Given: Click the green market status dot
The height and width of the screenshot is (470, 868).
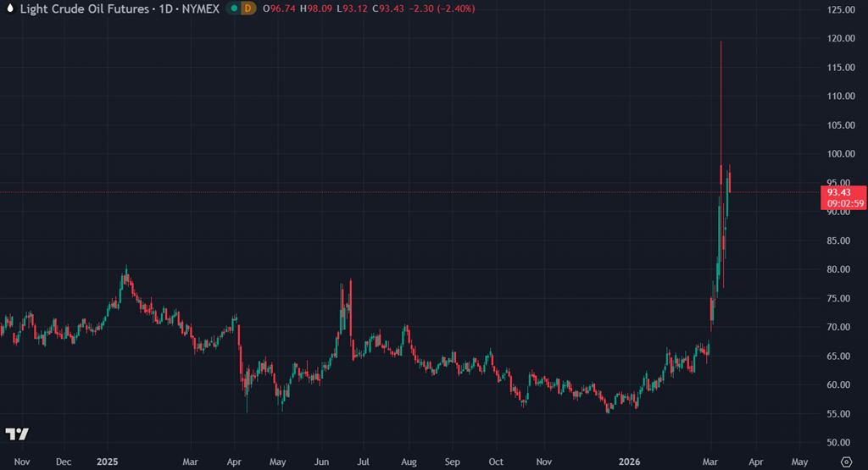Looking at the screenshot, I should [230, 8].
